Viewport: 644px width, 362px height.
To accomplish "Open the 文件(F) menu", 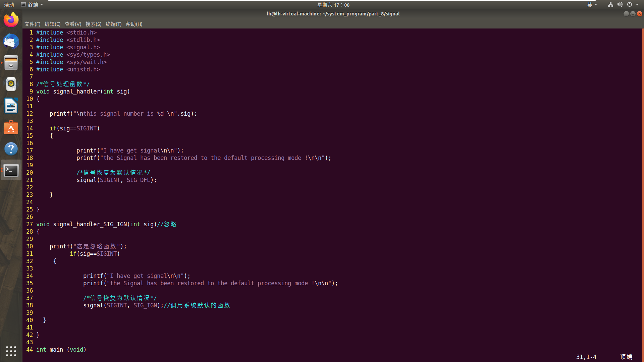I will (32, 24).
